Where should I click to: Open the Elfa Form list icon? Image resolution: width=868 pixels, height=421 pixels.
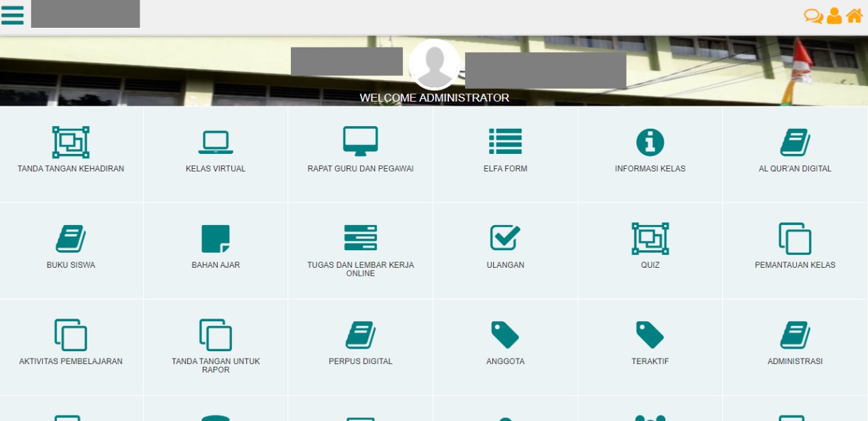[x=505, y=142]
